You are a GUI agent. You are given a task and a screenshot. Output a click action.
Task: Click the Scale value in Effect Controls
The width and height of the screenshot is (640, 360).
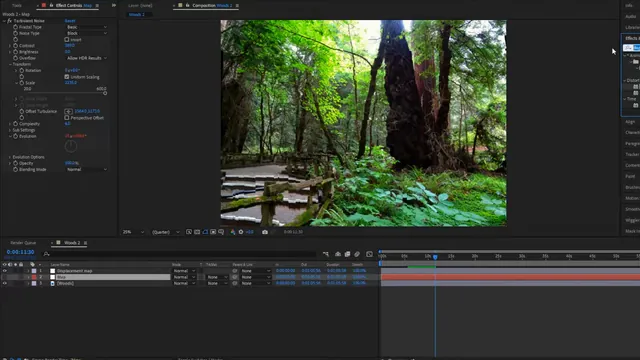pyautogui.click(x=71, y=83)
